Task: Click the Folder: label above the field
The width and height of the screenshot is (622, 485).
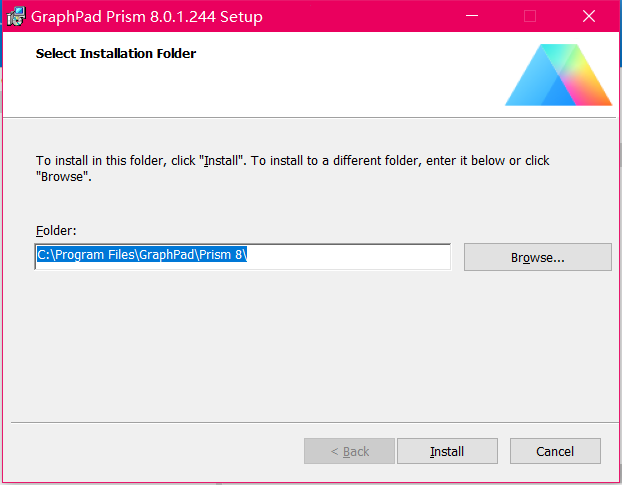Action: pyautogui.click(x=56, y=231)
